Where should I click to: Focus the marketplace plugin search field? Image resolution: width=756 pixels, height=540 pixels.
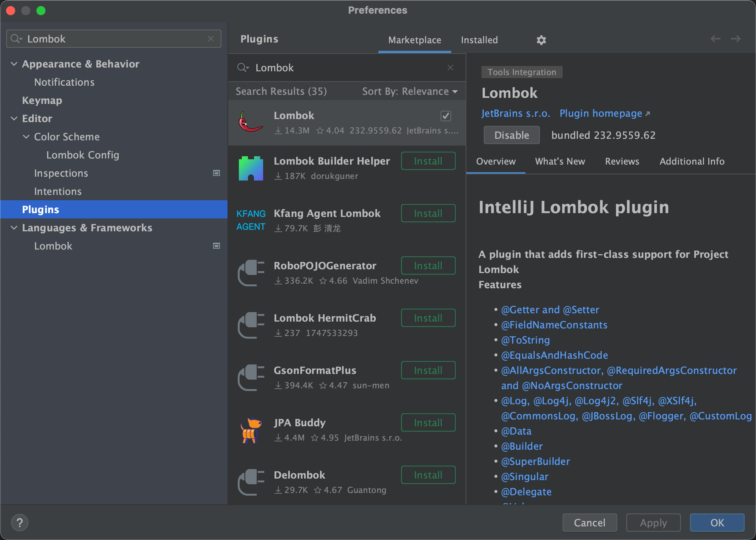[347, 67]
